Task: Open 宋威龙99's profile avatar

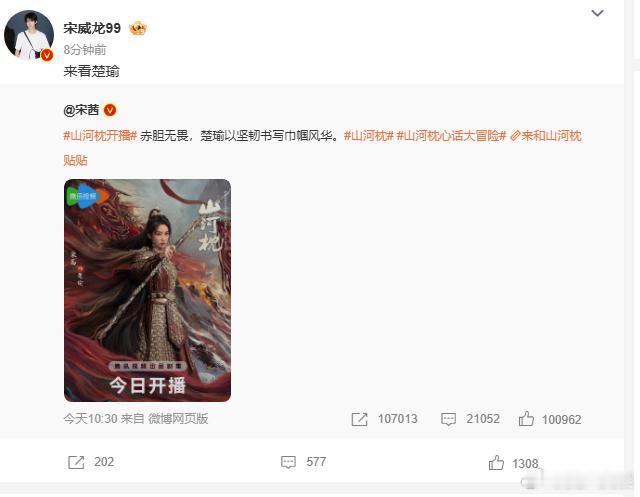Action: click(x=29, y=35)
